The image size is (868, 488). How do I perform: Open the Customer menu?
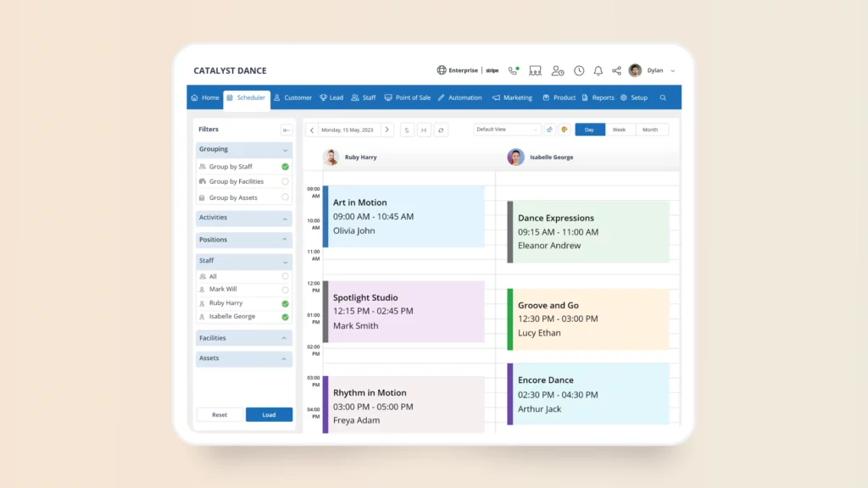click(x=292, y=97)
